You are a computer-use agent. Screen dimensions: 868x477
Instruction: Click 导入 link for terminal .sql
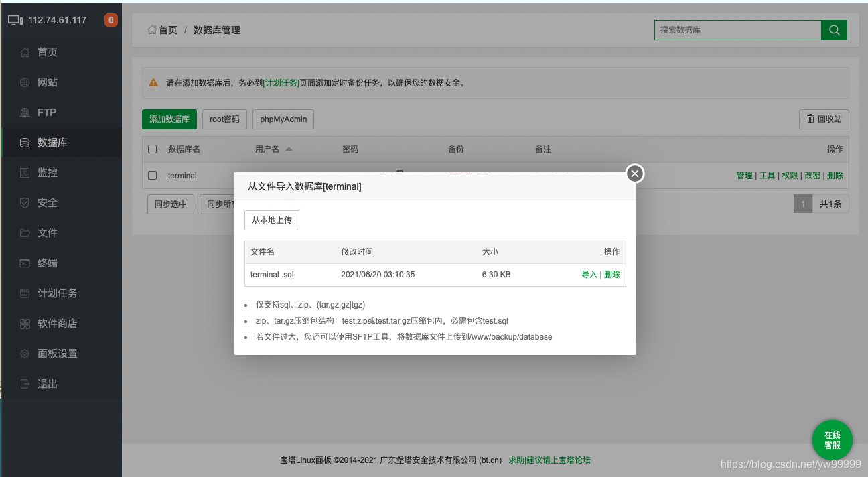tap(589, 275)
